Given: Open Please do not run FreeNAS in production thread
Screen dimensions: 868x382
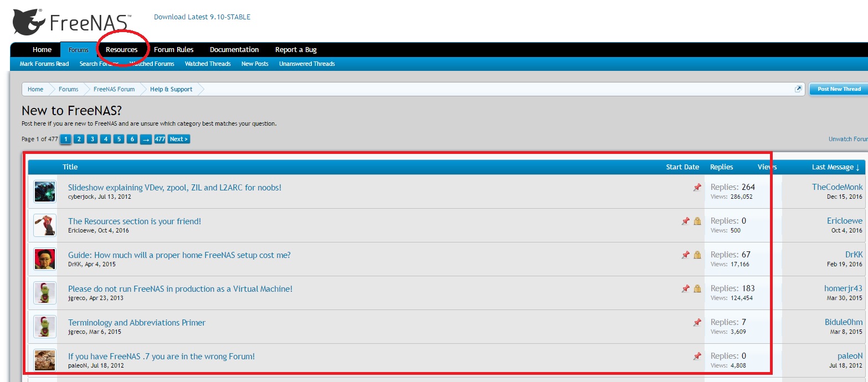Looking at the screenshot, I should point(180,289).
